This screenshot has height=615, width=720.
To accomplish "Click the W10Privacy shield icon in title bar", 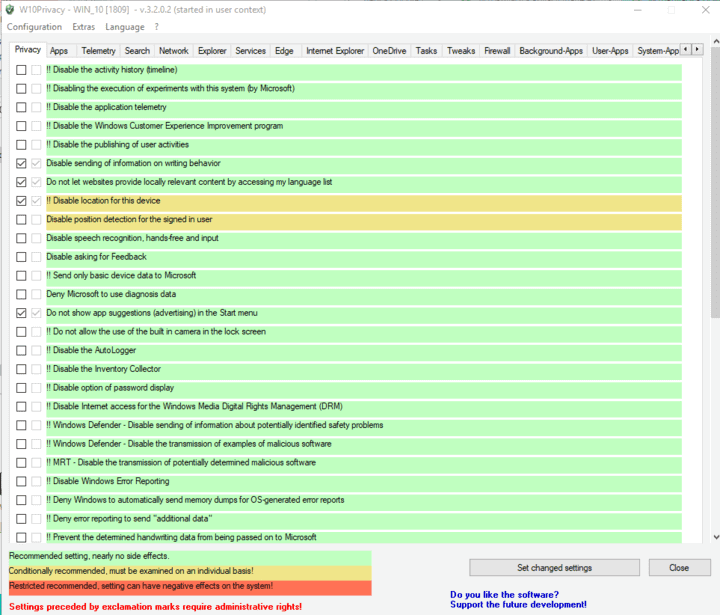I will (10, 10).
